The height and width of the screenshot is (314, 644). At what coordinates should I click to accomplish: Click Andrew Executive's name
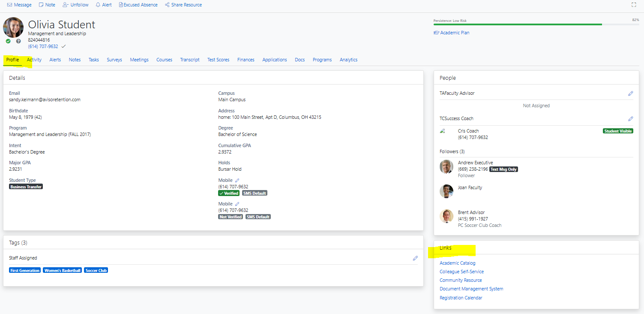pos(475,163)
